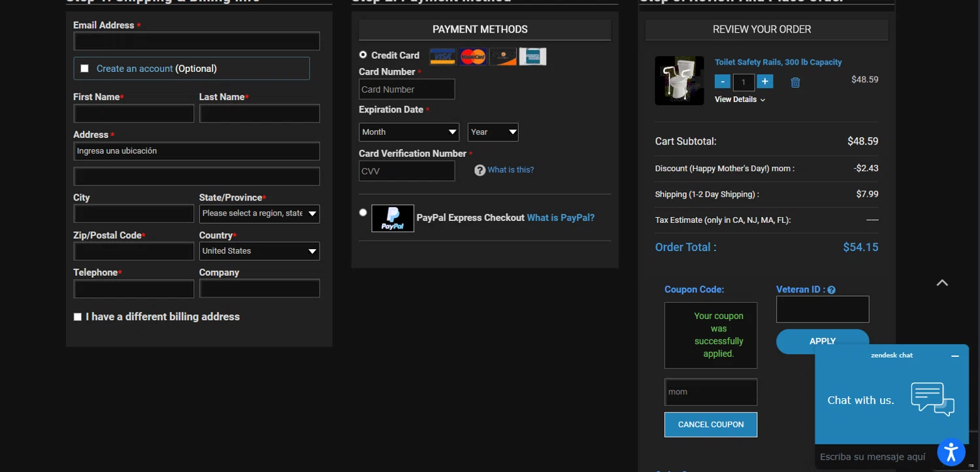Open the accessibility widget icon
980x472 pixels.
951,452
